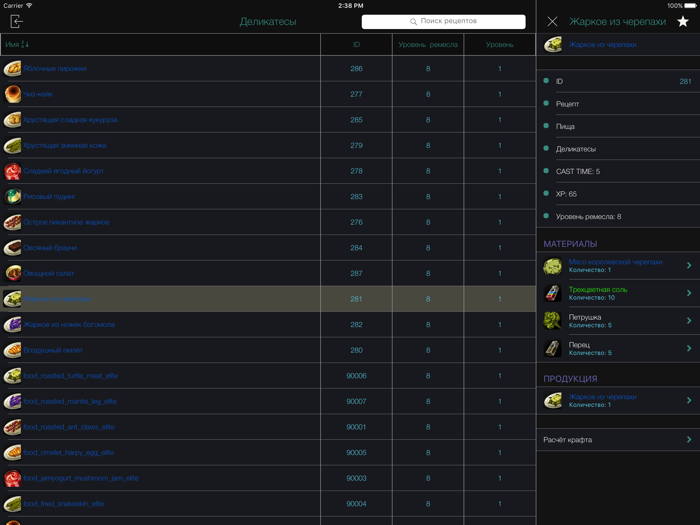Click the Wi-Fi icon next to Carrier
Screen dimensions: 700x525
(x=29, y=6)
